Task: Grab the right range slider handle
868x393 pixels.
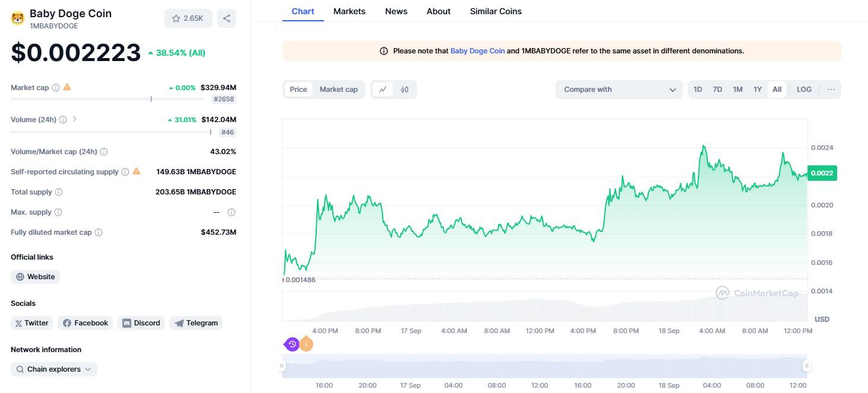Action: 806,366
